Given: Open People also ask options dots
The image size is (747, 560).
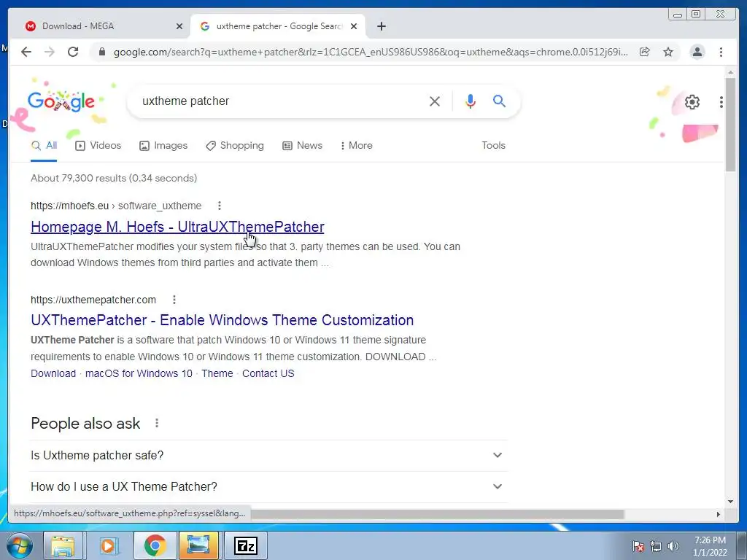Looking at the screenshot, I should click(157, 423).
